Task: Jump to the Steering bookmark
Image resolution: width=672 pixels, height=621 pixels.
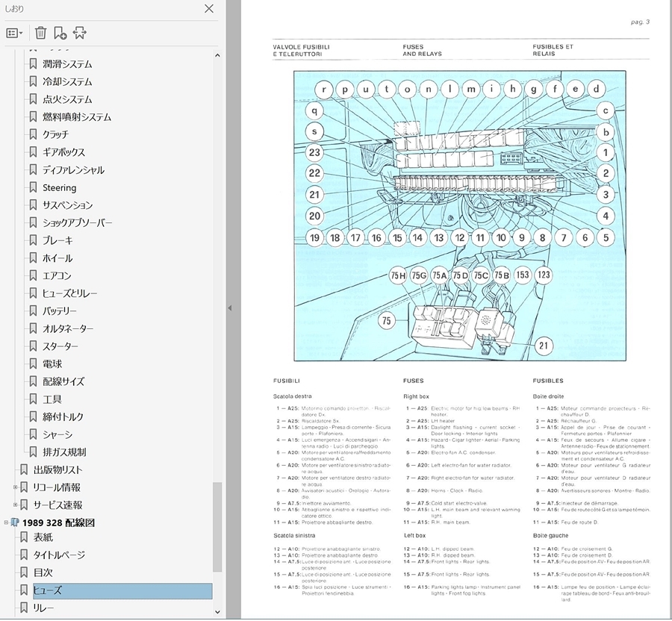Action: click(x=59, y=187)
